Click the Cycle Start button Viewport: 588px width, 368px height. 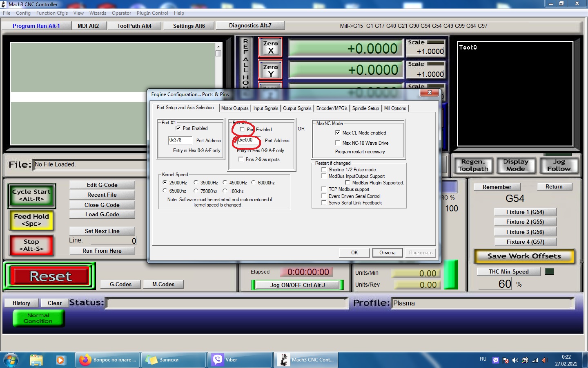point(31,195)
